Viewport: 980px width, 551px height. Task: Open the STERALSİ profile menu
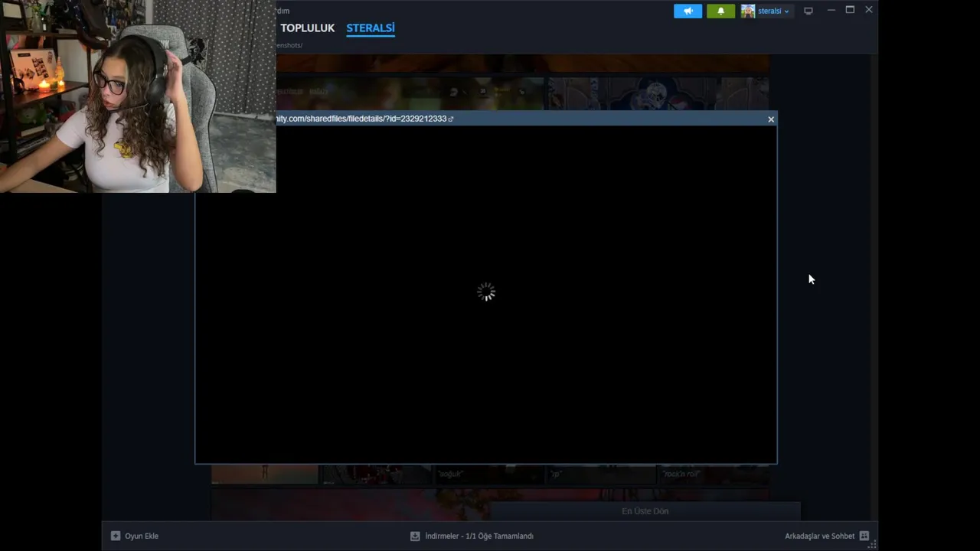371,28
